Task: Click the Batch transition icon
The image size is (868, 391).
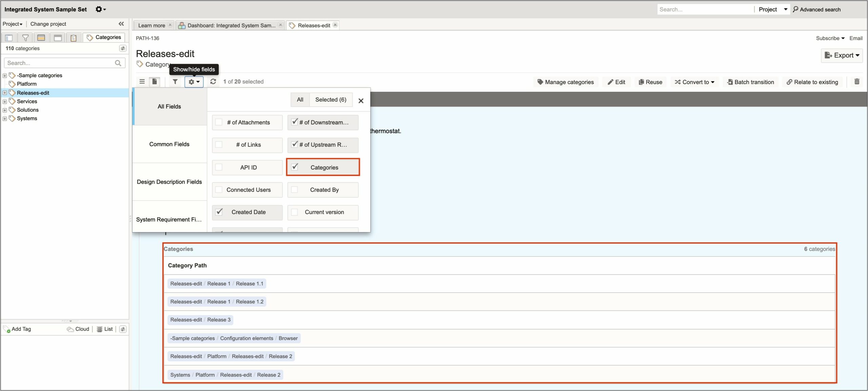Action: pyautogui.click(x=751, y=82)
